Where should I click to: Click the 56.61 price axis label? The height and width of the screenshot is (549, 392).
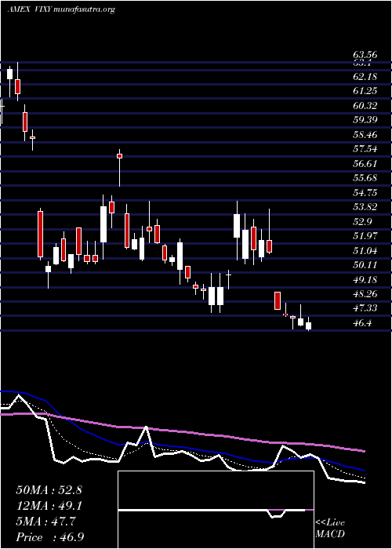[x=365, y=163]
